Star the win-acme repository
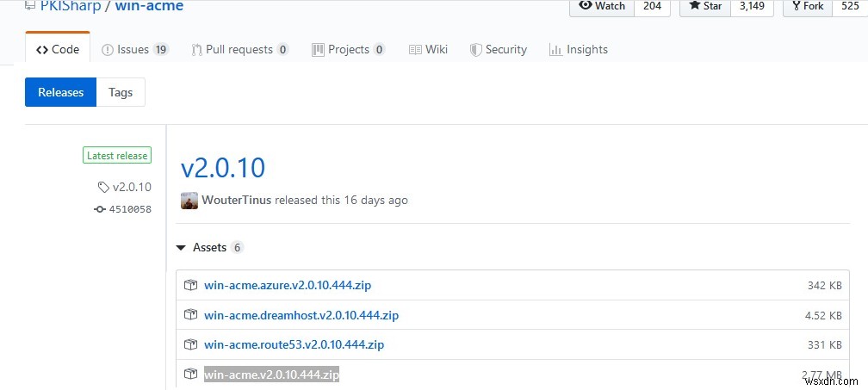 click(705, 7)
